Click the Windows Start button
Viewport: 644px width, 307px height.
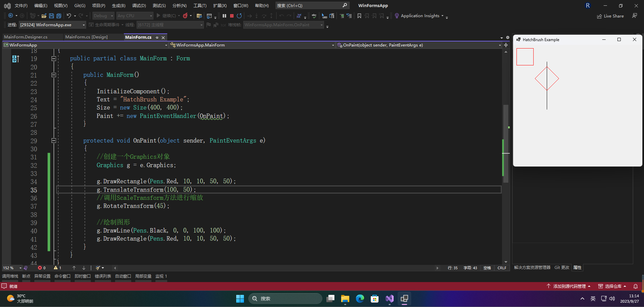pyautogui.click(x=240, y=299)
